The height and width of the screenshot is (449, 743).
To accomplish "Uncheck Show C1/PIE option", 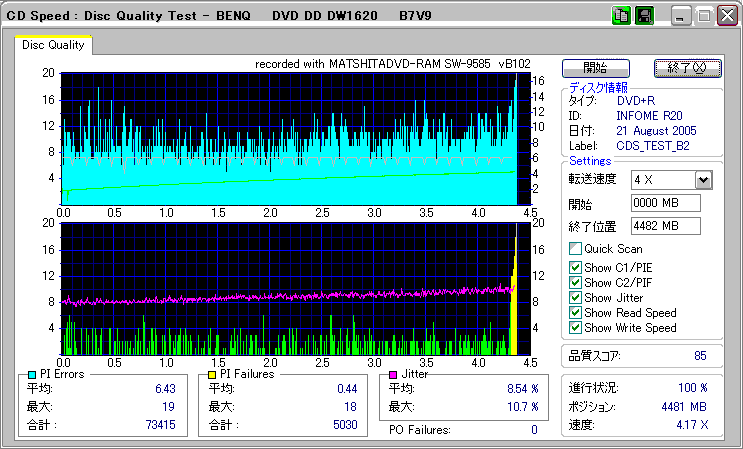I will (x=575, y=267).
